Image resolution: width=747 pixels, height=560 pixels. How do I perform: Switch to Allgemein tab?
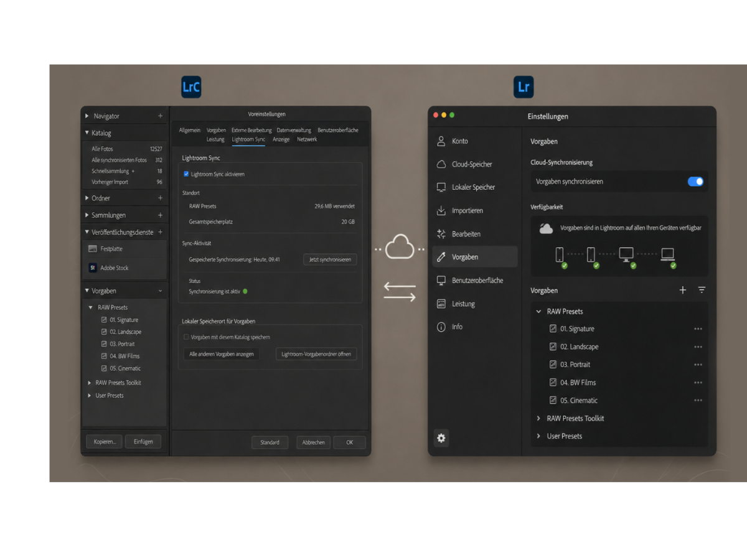click(x=190, y=131)
